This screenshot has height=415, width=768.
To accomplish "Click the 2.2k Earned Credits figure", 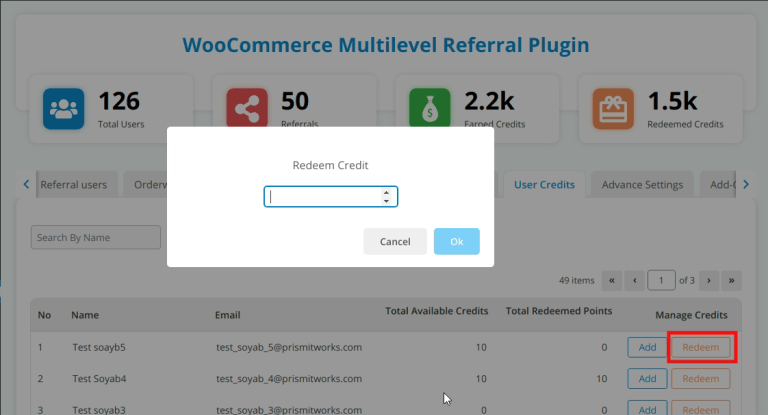I will 489,101.
